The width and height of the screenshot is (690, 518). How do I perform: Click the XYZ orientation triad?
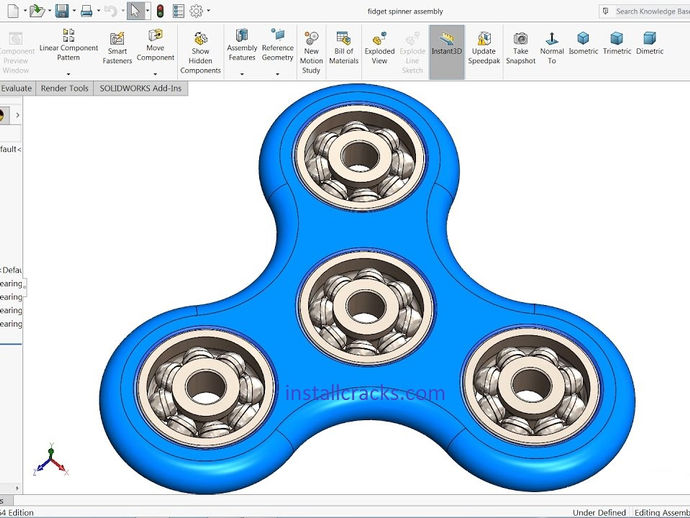pos(51,460)
